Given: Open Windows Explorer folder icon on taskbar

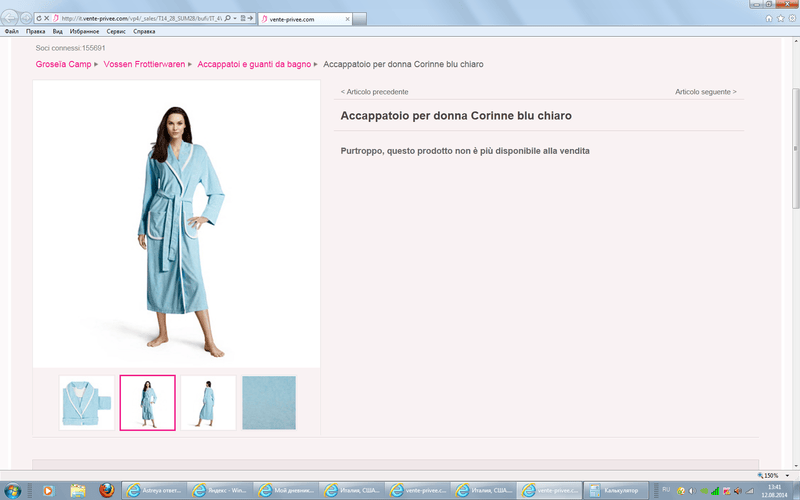Looking at the screenshot, I should [x=78, y=491].
